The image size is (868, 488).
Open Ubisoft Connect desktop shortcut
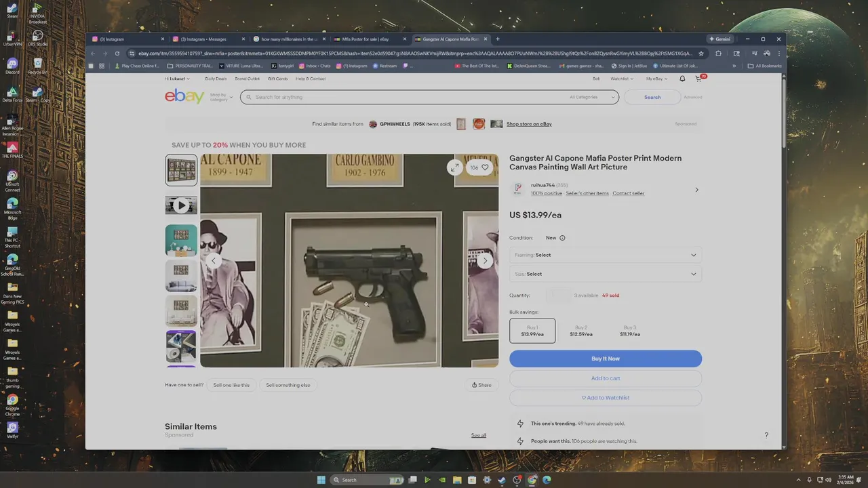point(12,181)
